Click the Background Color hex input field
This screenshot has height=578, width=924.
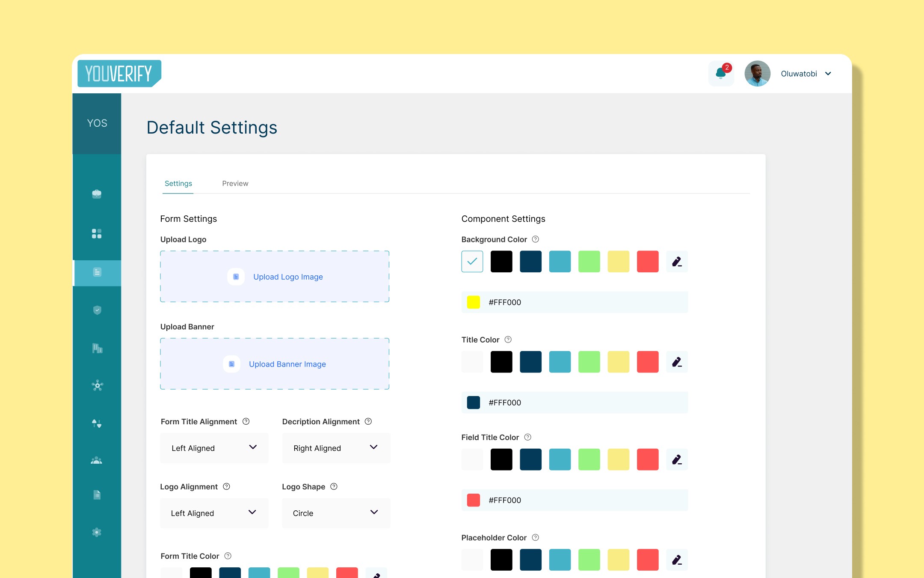(x=575, y=302)
